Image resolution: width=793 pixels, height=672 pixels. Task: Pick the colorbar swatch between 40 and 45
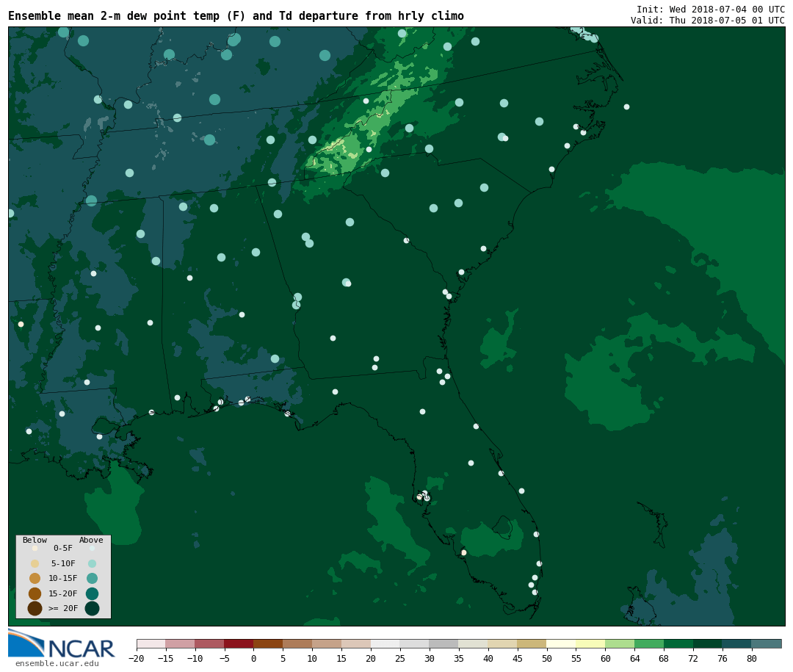coord(503,643)
